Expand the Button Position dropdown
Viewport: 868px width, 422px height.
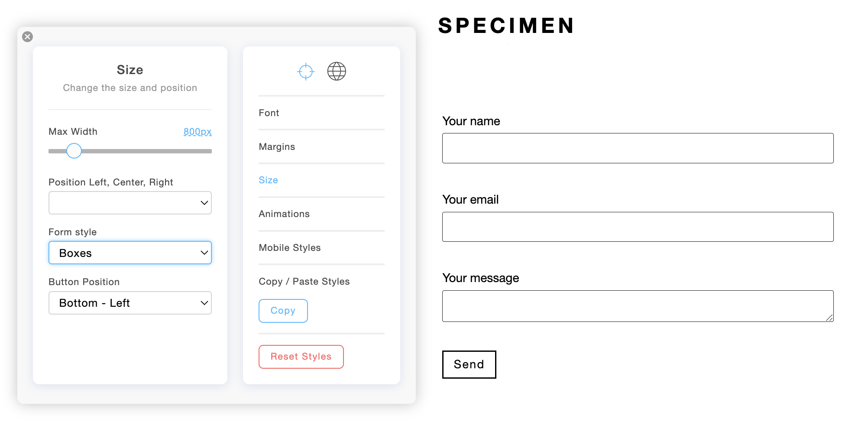130,303
